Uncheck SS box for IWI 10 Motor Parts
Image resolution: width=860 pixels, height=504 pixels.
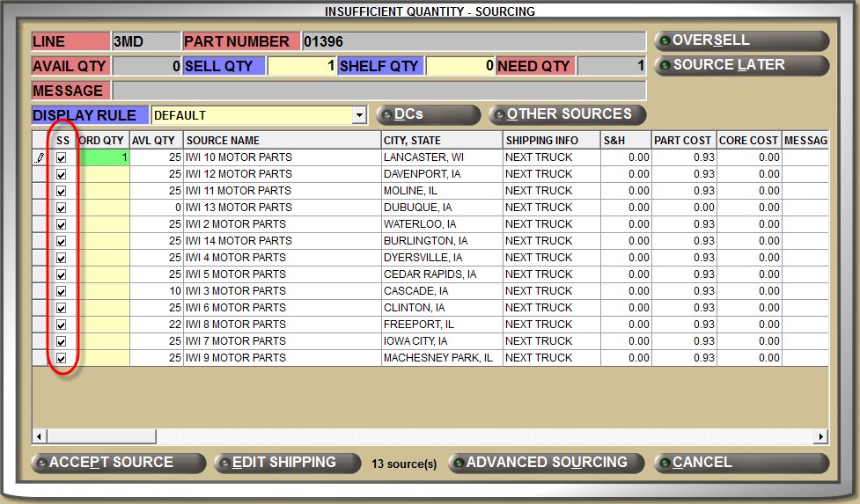62,157
